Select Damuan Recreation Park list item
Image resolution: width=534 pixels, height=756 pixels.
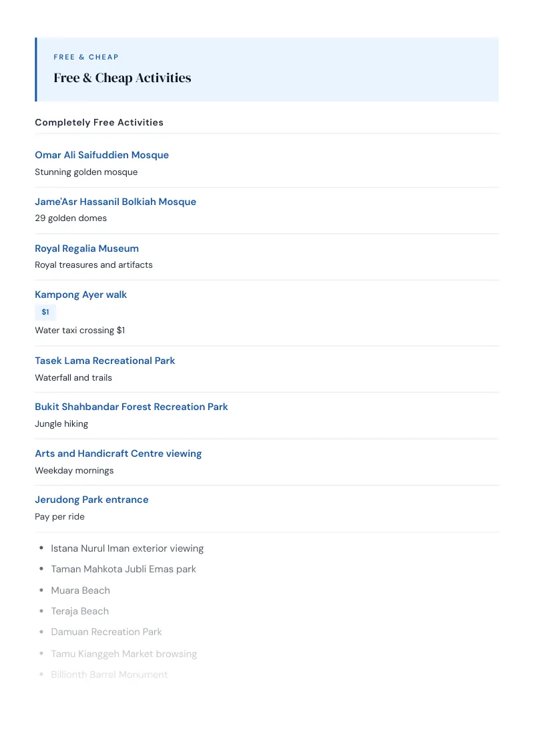107,632
